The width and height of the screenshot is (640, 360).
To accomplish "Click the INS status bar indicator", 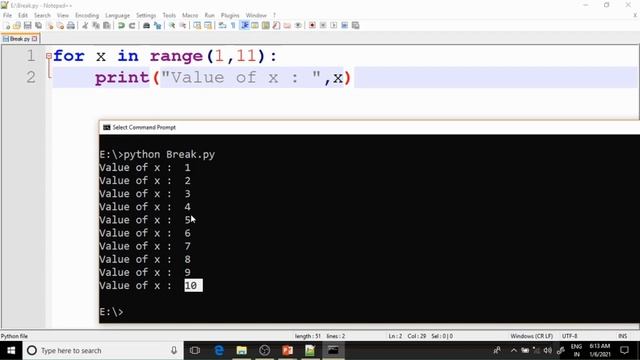I will pos(622,336).
